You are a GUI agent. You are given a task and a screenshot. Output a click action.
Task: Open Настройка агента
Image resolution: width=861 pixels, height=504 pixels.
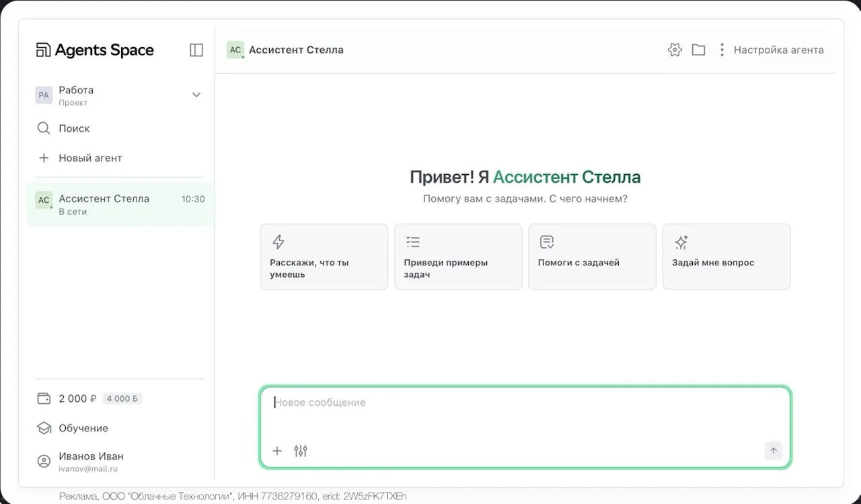[778, 50]
